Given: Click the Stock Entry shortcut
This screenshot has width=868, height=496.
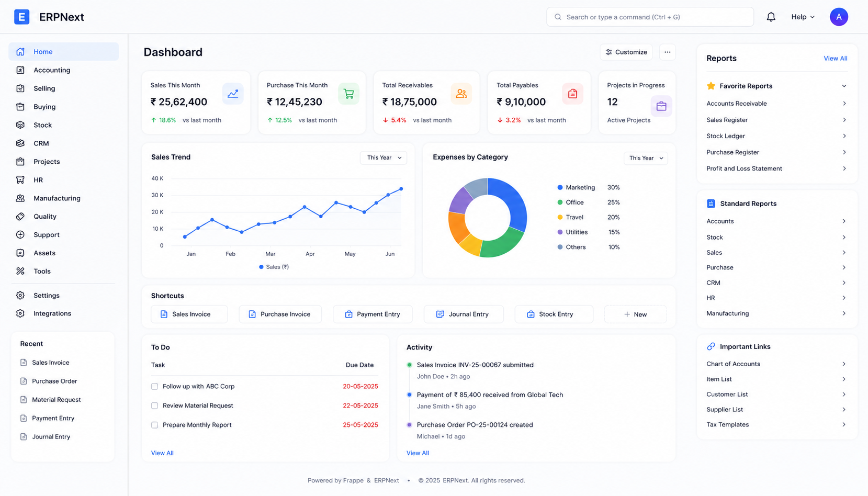Looking at the screenshot, I should coord(554,314).
